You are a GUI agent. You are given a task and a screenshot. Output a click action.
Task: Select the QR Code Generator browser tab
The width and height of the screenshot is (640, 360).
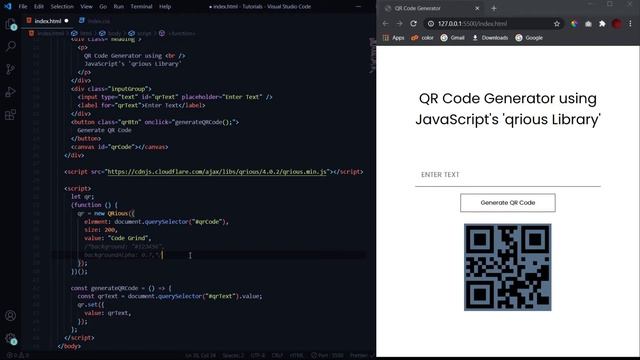coord(432,8)
